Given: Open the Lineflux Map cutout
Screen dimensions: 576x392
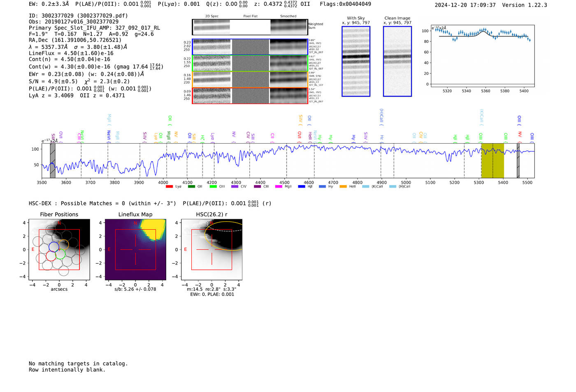Looking at the screenshot, I should pos(135,250).
